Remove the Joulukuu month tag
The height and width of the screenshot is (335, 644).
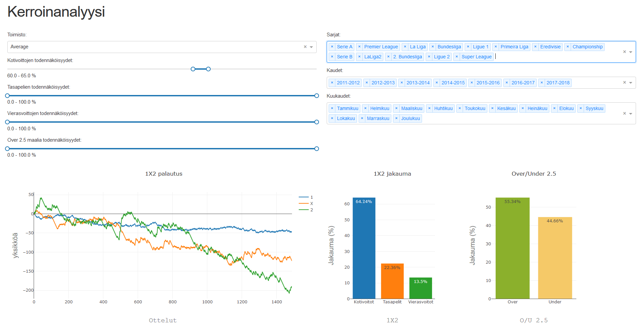[x=396, y=119]
